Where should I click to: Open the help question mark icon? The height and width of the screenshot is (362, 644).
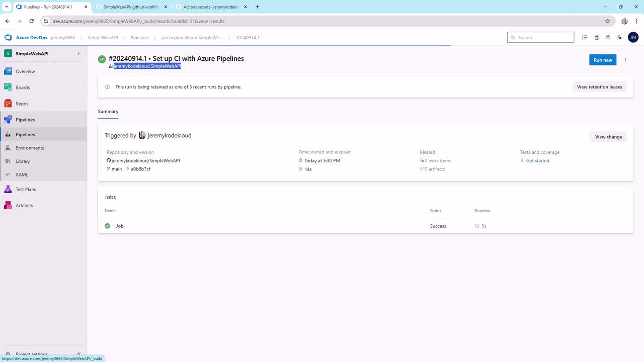608,37
